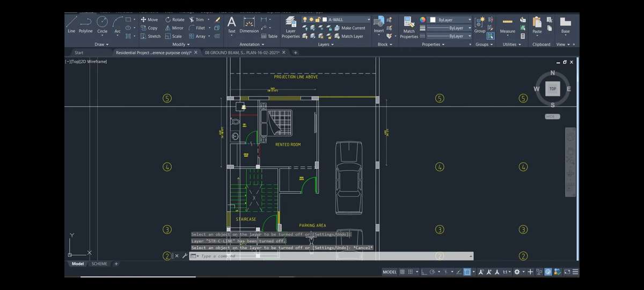
Task: Click Make Current layer button
Action: (349, 28)
